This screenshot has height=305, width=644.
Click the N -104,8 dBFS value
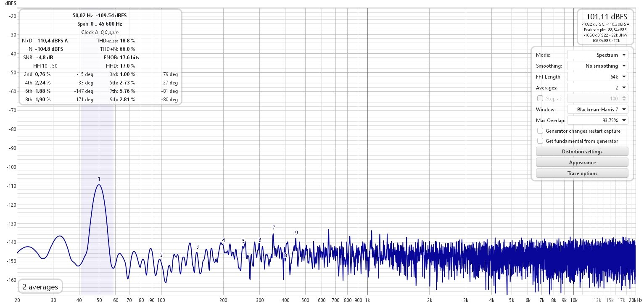[49, 49]
